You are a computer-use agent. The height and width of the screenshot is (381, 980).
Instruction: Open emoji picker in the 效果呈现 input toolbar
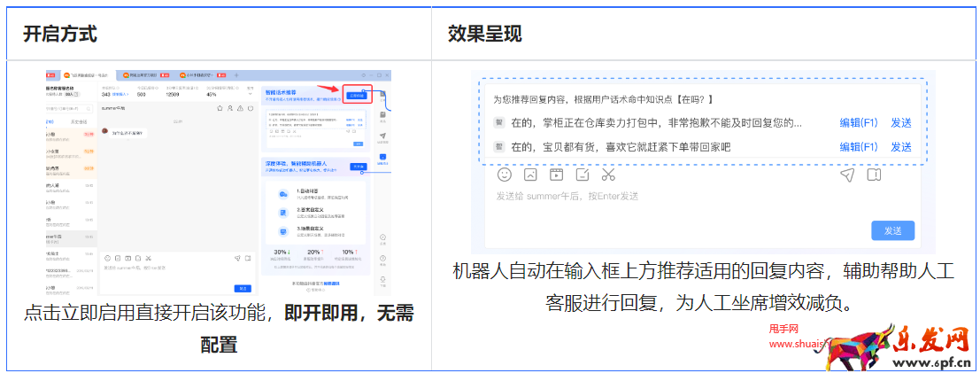[x=505, y=175]
